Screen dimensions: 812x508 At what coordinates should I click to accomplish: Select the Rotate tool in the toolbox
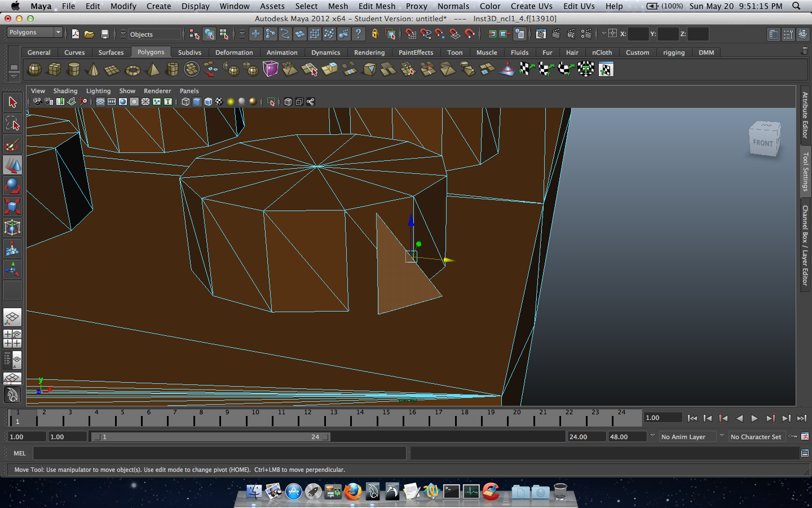click(x=12, y=186)
